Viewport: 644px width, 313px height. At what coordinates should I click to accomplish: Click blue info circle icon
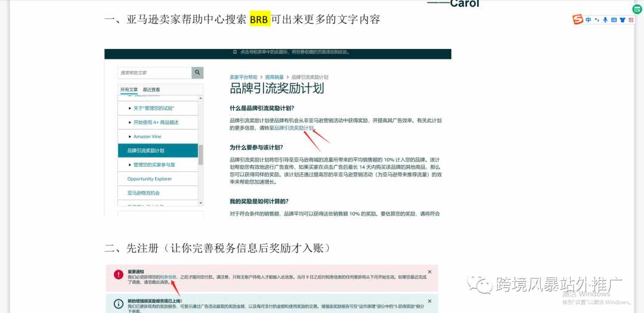tap(118, 304)
